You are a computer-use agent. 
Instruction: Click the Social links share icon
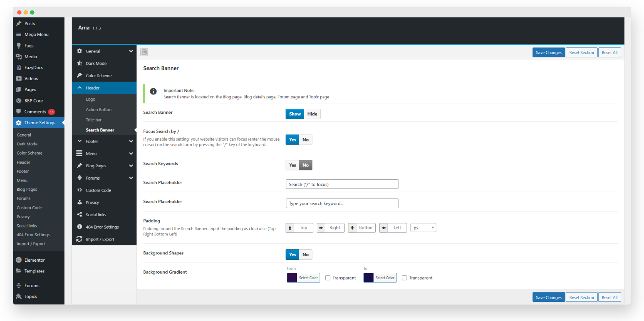click(x=80, y=214)
